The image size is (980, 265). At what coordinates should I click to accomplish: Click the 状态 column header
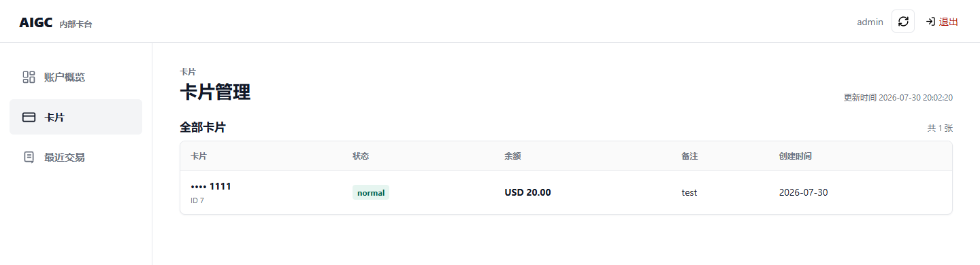click(361, 156)
